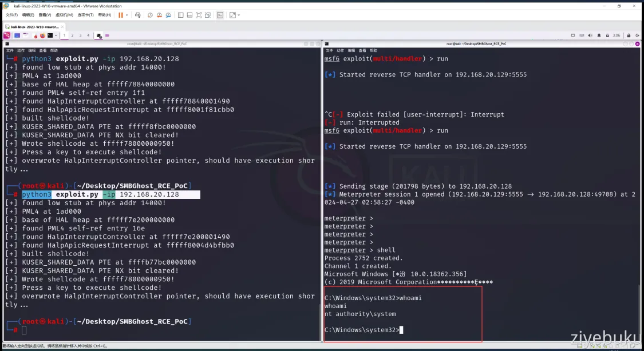The width and height of the screenshot is (644, 351).
Task: Open left terminal 帮助 menu
Action: pos(54,50)
